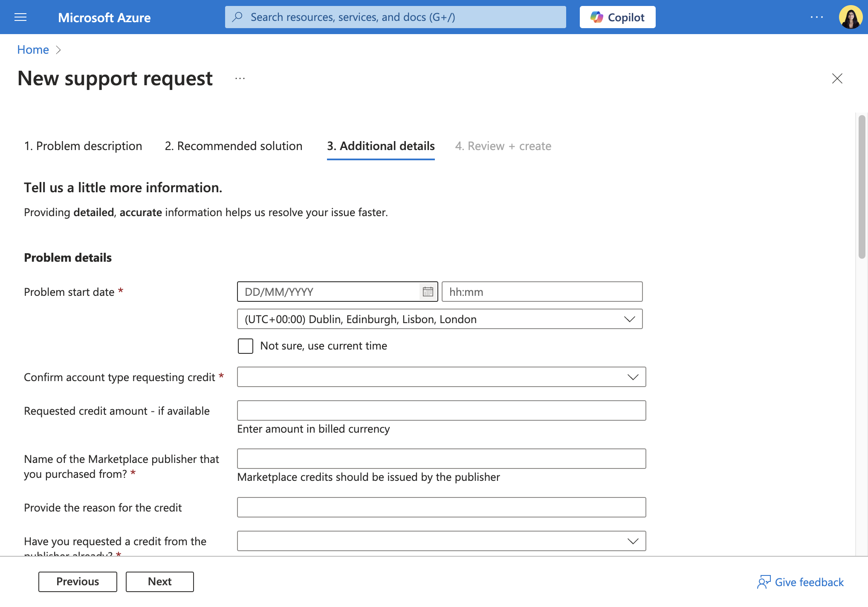Click the Give feedback person icon
This screenshot has width=868, height=607.
tap(764, 582)
